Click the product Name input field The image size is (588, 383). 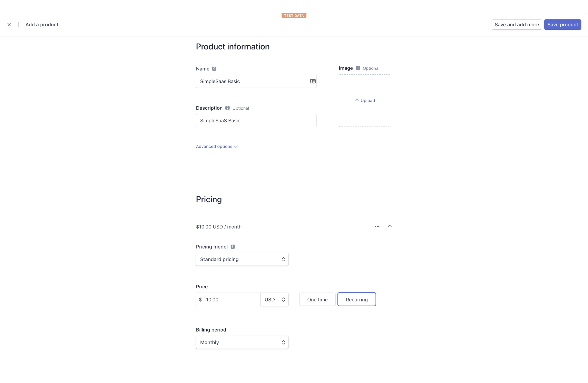(x=252, y=81)
